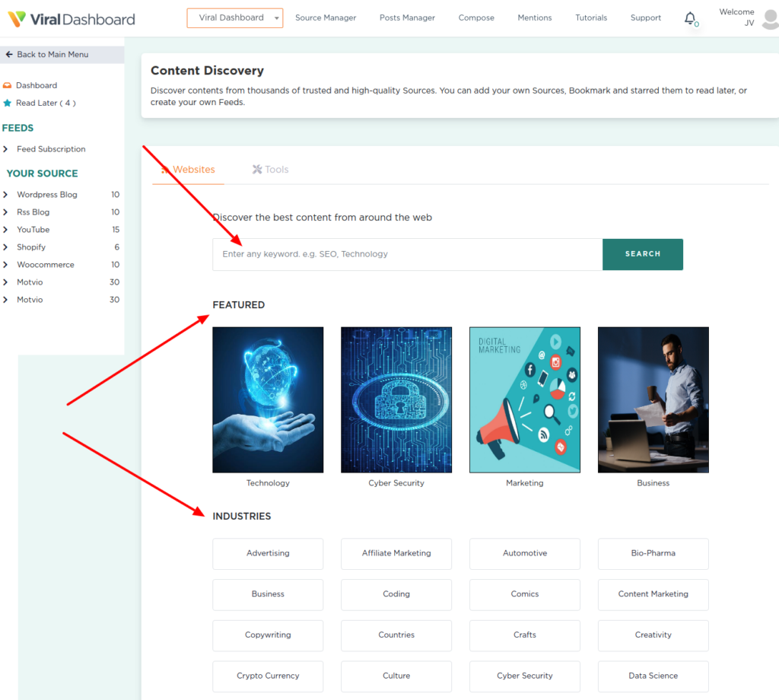Click the SEARCH button
Viewport: 779px width, 700px height.
tap(642, 254)
